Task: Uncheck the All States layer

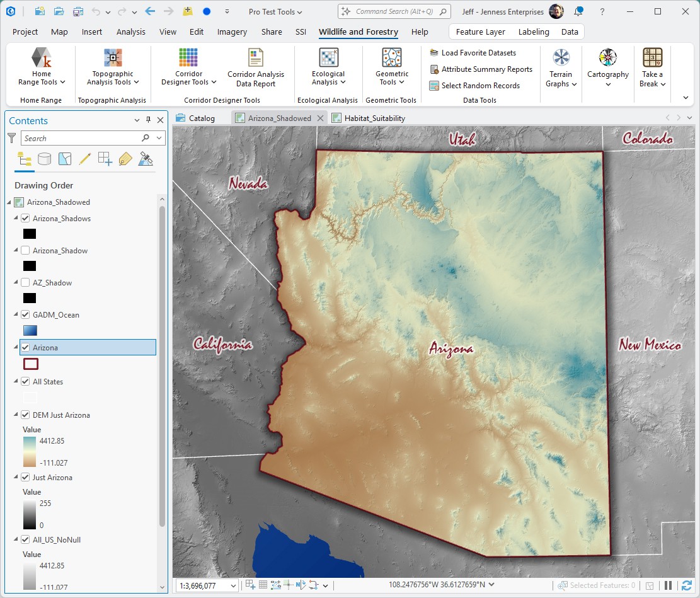Action: coord(25,381)
